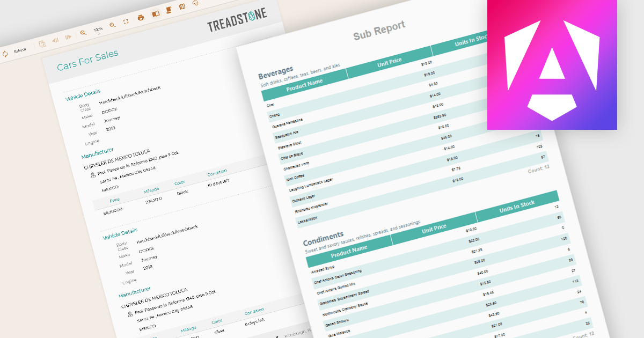Select the gallery view map icon

click(182, 6)
